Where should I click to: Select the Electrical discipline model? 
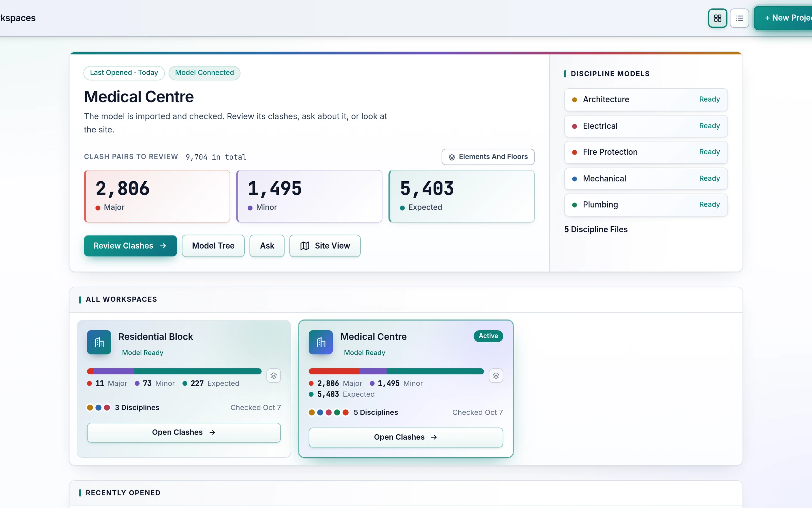[646, 126]
